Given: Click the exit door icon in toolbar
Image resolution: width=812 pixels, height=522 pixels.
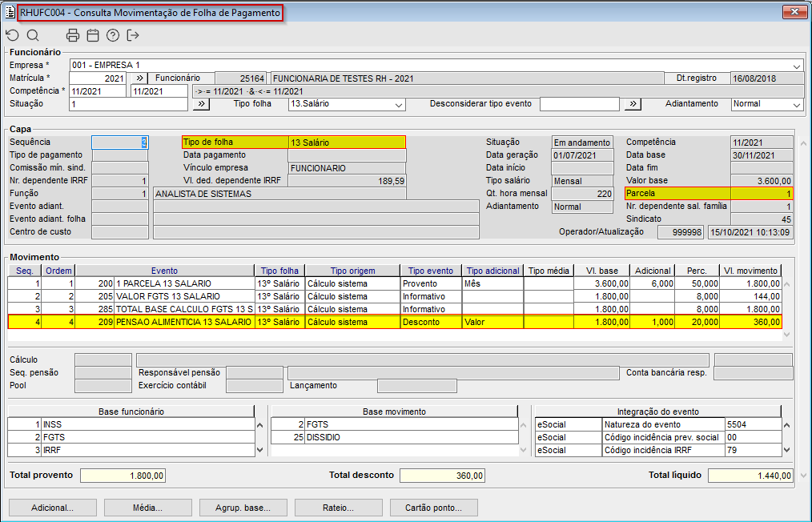Looking at the screenshot, I should click(x=133, y=35).
